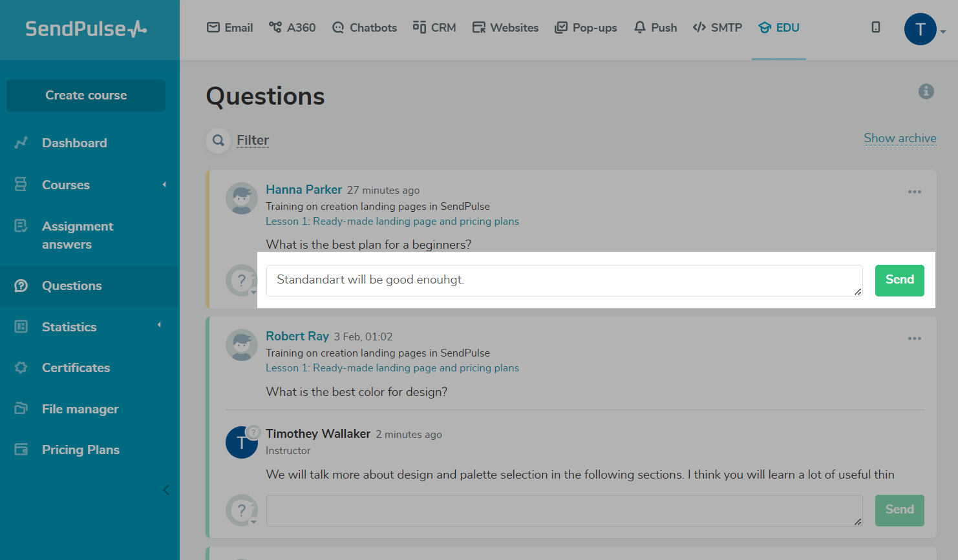Collapse the sidebar with the left chevron
The image size is (958, 560).
pos(166,490)
